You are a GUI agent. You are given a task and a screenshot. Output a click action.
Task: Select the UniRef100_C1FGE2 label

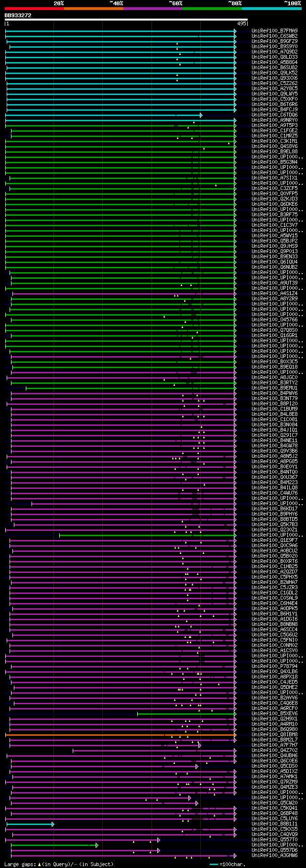coord(274,130)
